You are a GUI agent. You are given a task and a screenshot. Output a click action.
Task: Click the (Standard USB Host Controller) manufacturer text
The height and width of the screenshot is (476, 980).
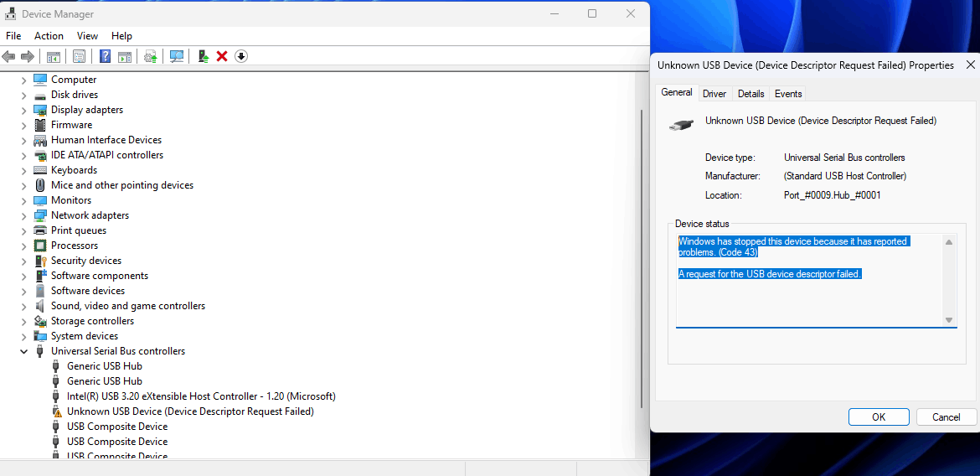[845, 176]
